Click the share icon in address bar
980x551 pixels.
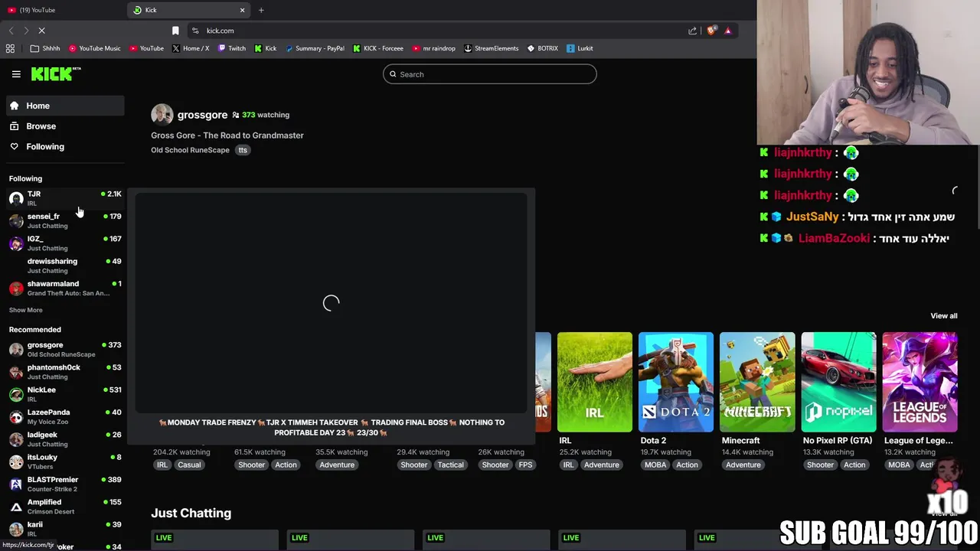pos(692,31)
